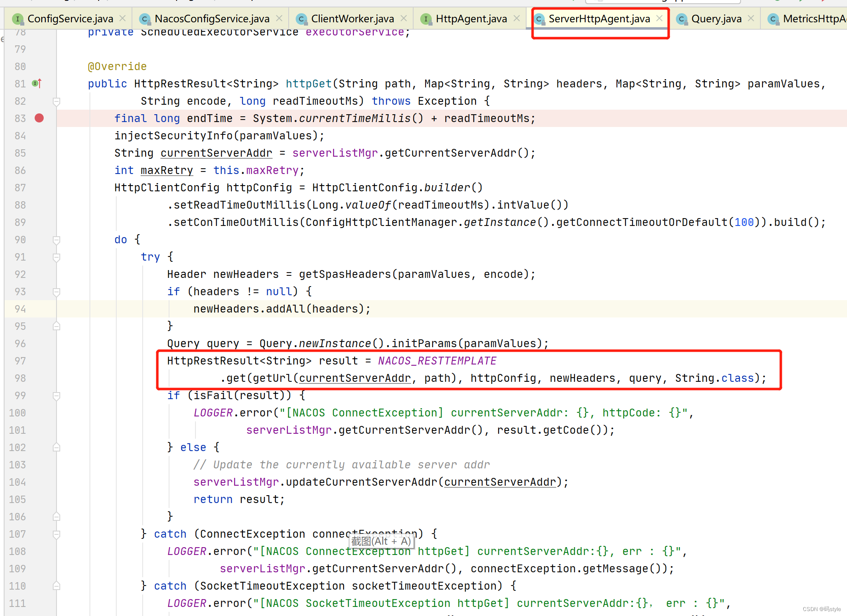The width and height of the screenshot is (847, 616).
Task: Select the ServerHttpAgent.java tab
Action: 599,19
